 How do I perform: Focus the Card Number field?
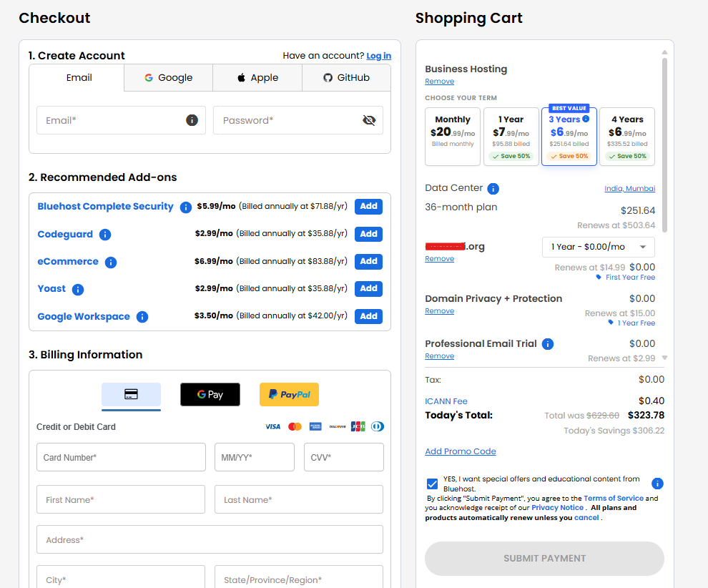tap(121, 457)
